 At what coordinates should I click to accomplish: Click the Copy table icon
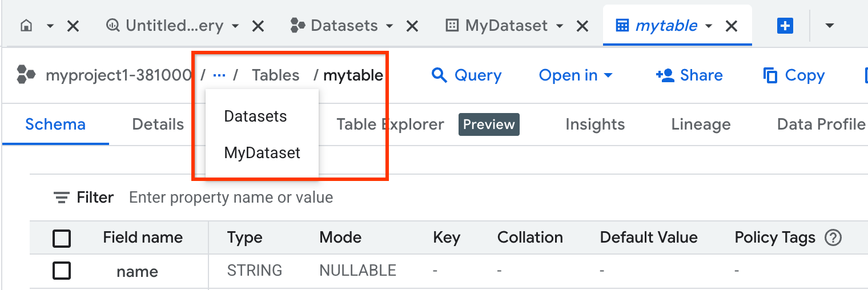tap(770, 75)
